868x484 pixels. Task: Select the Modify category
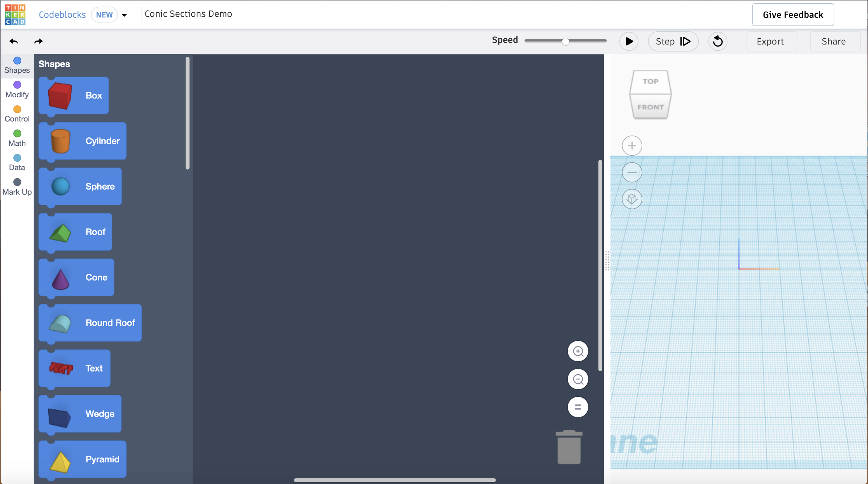17,89
